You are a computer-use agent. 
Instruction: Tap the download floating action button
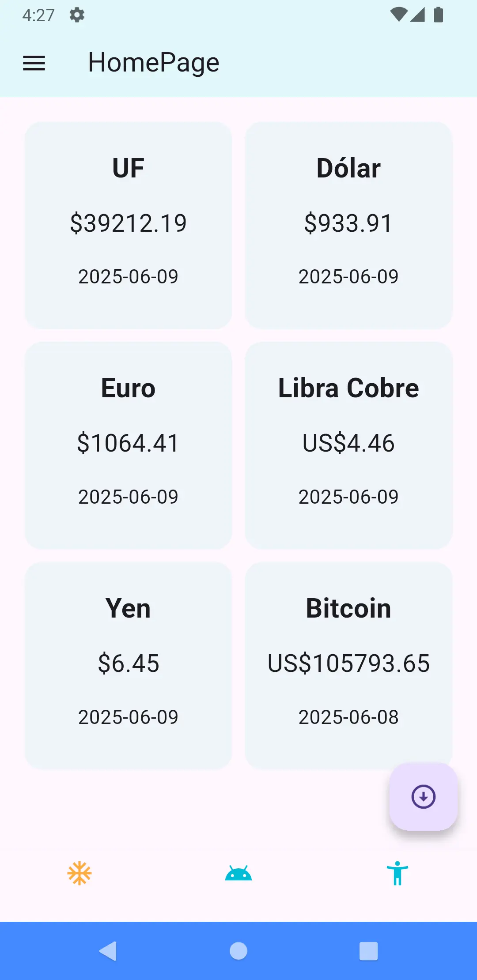point(423,797)
